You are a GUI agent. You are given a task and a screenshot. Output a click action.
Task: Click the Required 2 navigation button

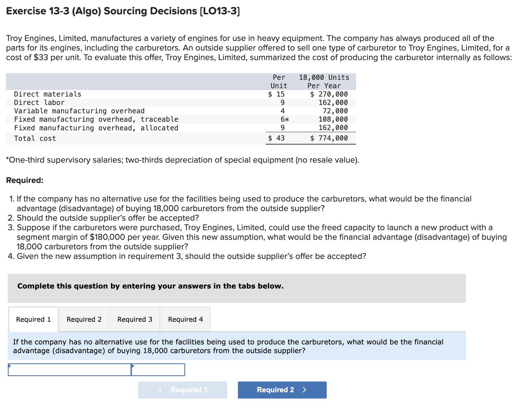tap(282, 390)
